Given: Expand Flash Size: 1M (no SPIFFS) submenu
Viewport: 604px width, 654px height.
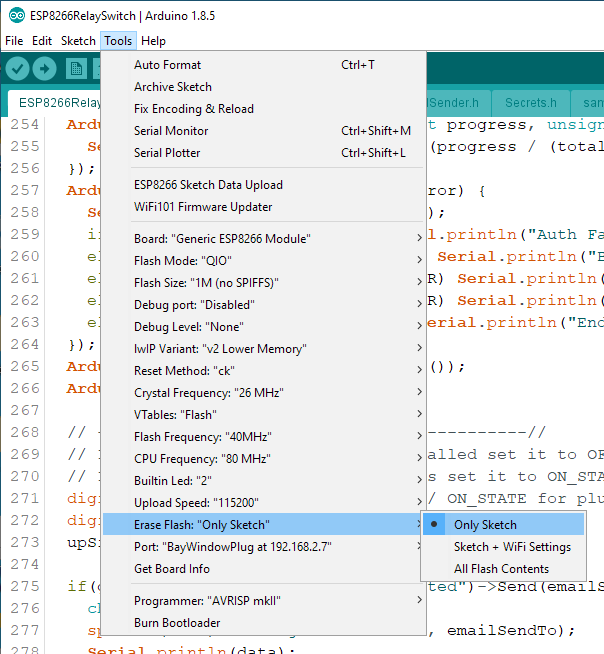Looking at the screenshot, I should [x=264, y=283].
